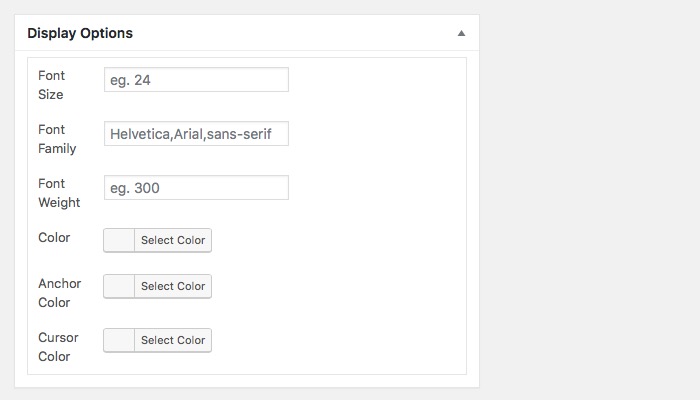Click the Color row label

pyautogui.click(x=54, y=239)
